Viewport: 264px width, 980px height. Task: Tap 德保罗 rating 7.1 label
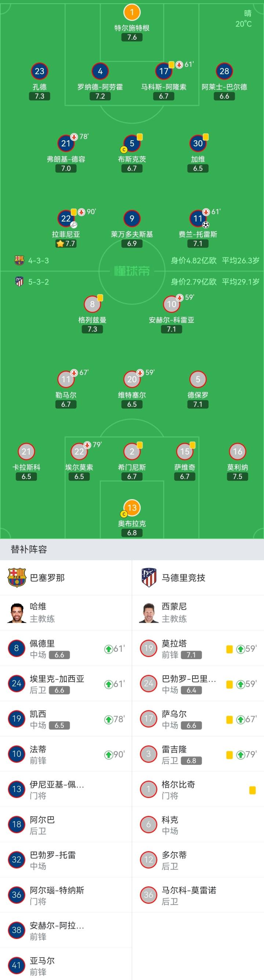[x=198, y=404]
